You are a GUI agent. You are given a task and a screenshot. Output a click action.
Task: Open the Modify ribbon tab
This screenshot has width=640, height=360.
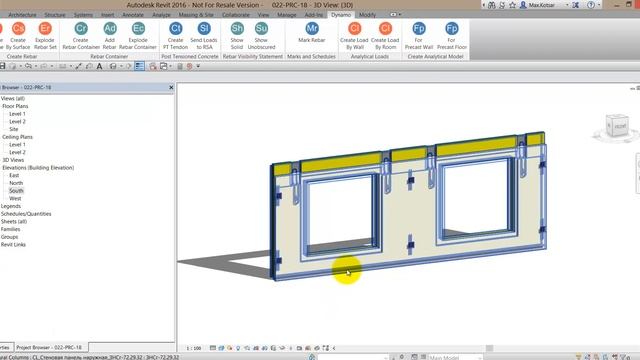[367, 15]
